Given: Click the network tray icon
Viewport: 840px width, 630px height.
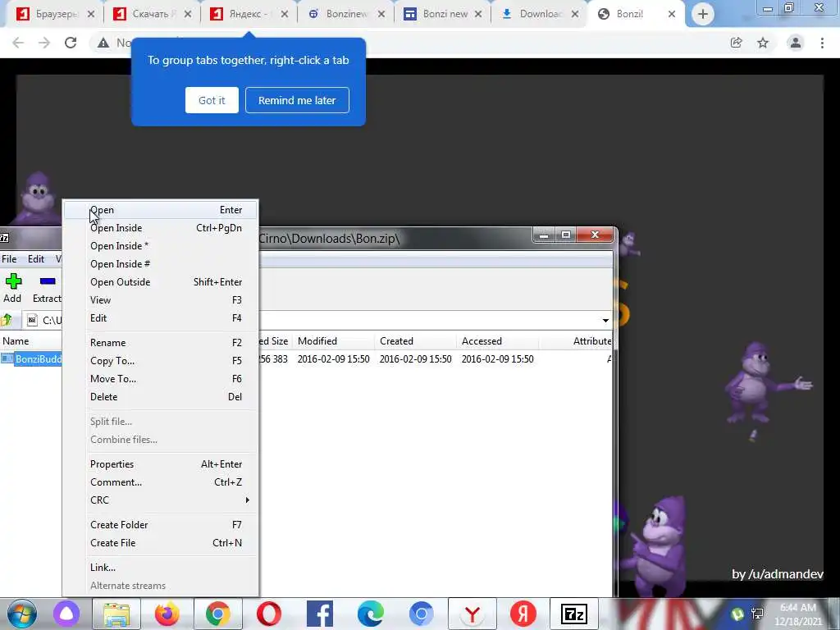Looking at the screenshot, I should tap(757, 614).
